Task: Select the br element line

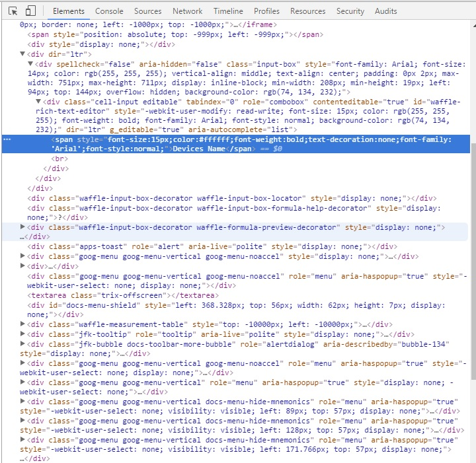Action: [x=59, y=159]
